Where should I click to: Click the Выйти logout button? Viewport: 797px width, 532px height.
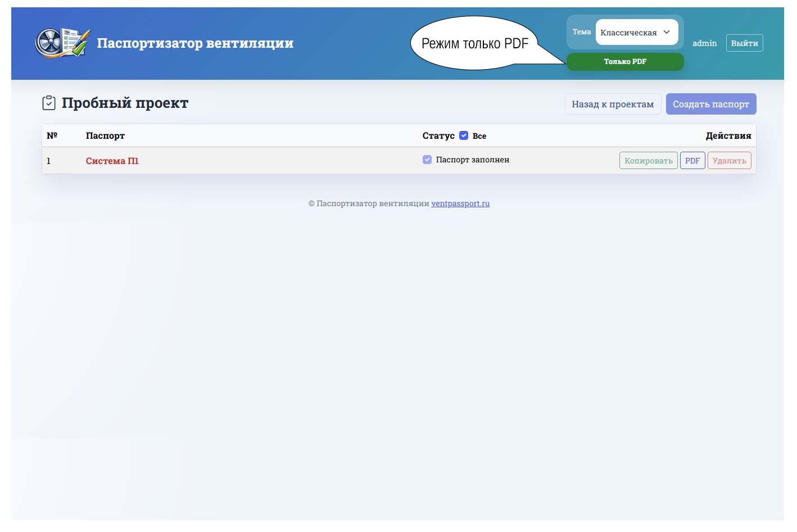click(x=744, y=43)
